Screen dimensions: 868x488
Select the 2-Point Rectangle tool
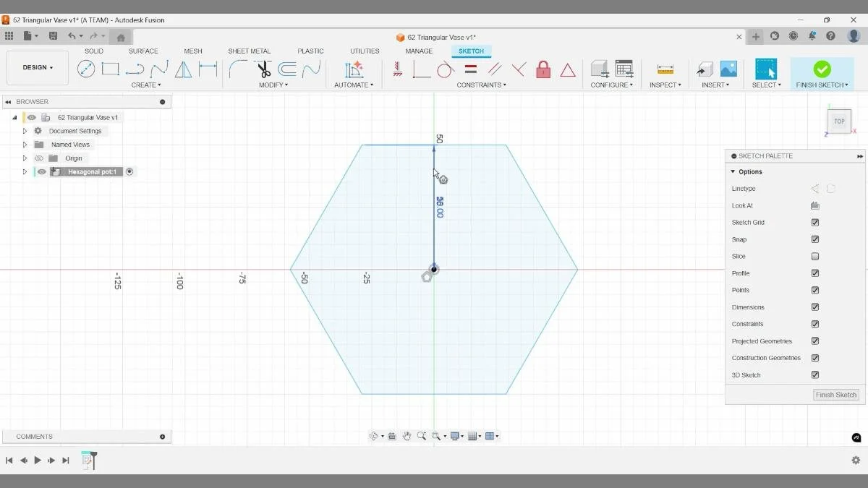pyautogui.click(x=111, y=69)
